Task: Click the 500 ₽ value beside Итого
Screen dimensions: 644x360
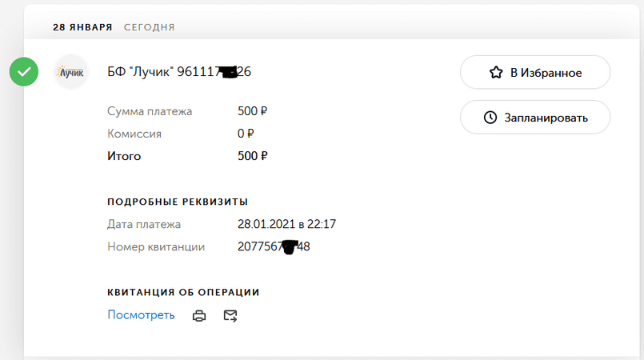Action: 252,156
